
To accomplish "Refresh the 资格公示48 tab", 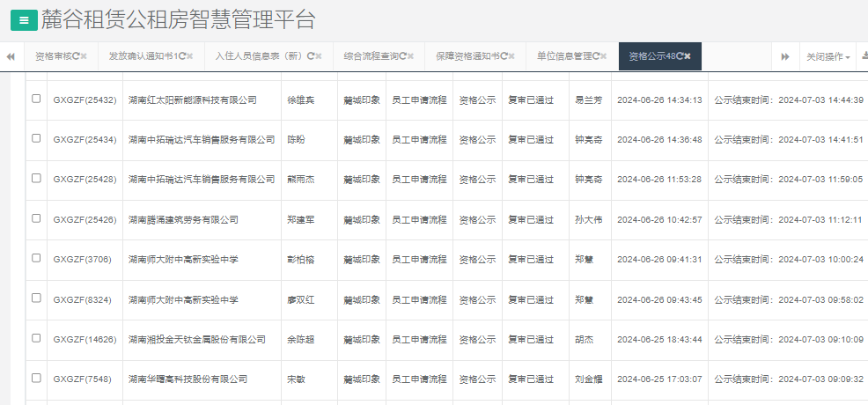I will coord(680,55).
